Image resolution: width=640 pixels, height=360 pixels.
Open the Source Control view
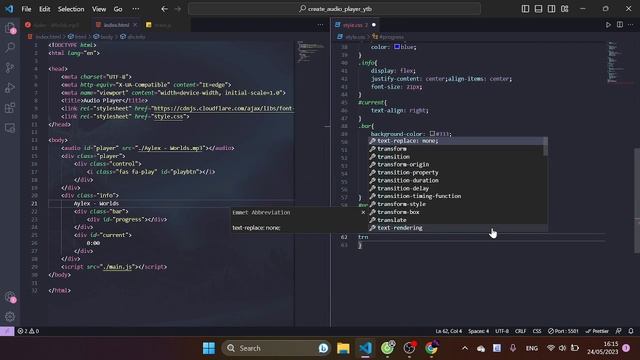10,67
